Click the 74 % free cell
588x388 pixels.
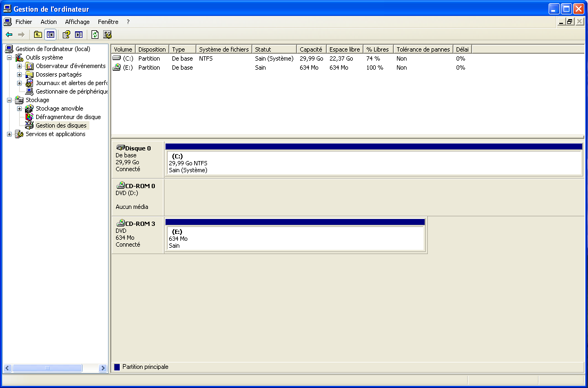coord(373,59)
